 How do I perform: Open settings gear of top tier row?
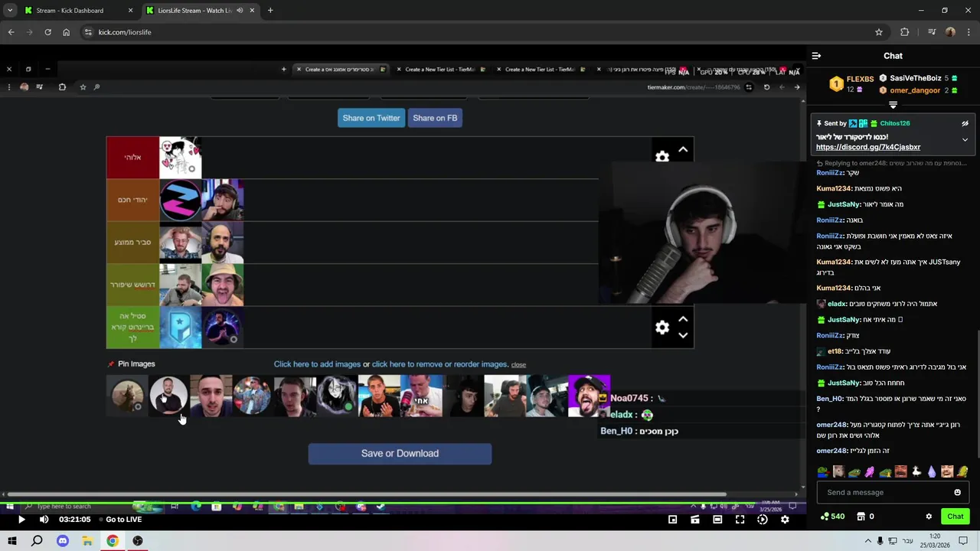coord(662,157)
